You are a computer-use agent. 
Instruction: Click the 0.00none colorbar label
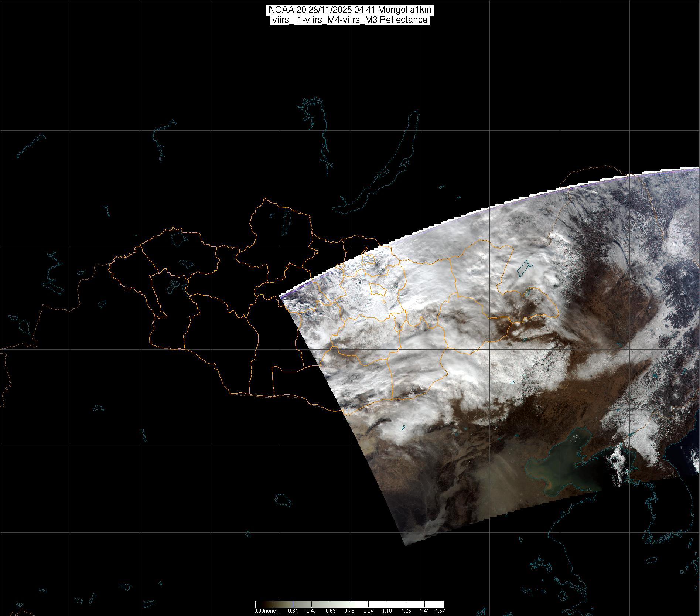264,611
